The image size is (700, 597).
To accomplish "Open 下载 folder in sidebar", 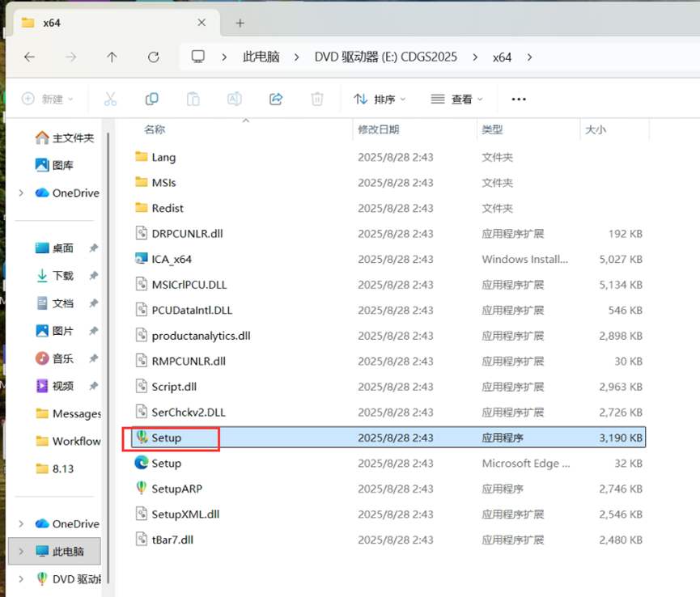I will 63,276.
